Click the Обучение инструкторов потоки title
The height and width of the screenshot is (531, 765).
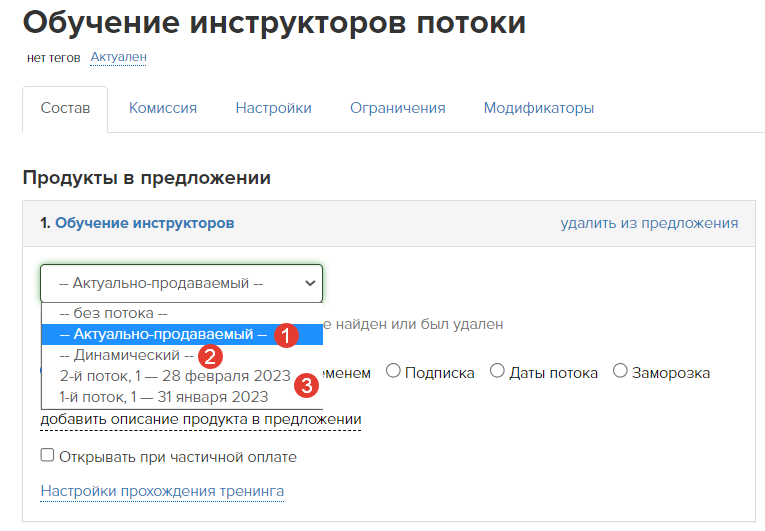[x=274, y=23]
